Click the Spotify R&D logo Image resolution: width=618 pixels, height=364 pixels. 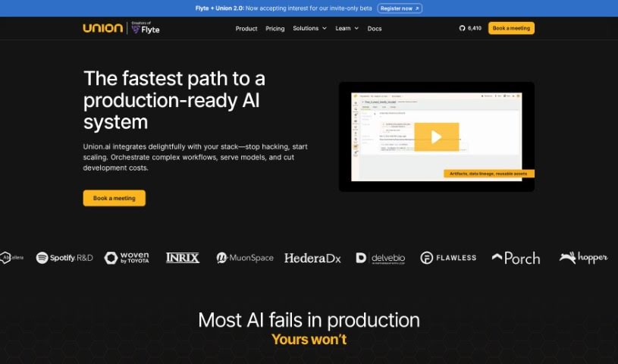click(x=64, y=258)
